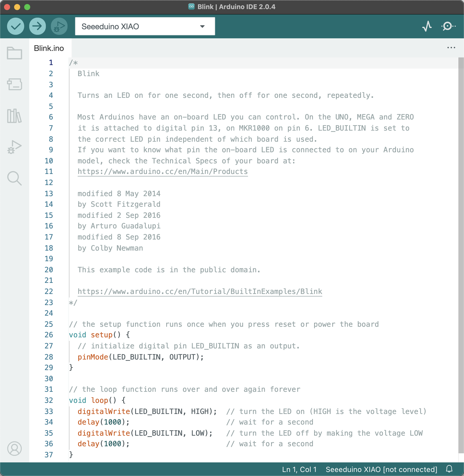Start Debugging with the toolbar bug-play button
This screenshot has width=464, height=476.
pos(59,26)
